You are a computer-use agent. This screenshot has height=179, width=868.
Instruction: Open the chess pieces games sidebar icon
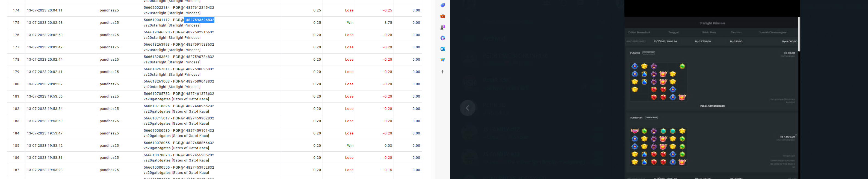[442, 27]
